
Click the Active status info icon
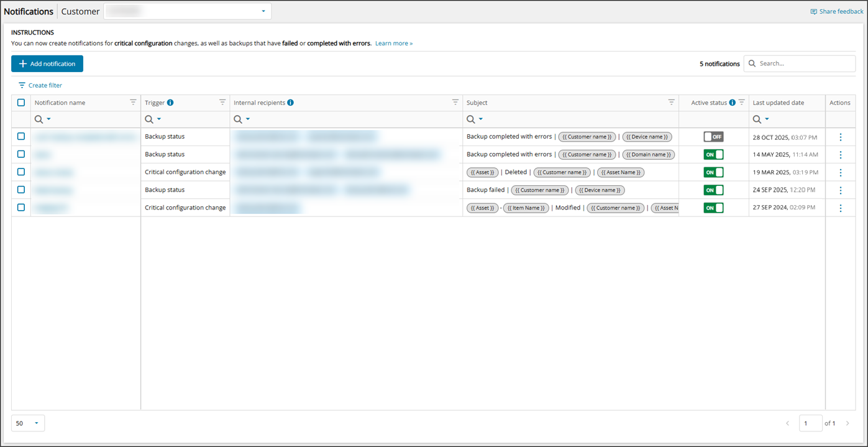732,103
